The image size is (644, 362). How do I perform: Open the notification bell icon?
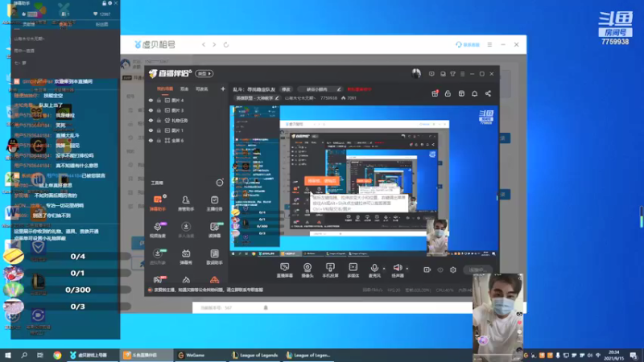[x=474, y=93]
